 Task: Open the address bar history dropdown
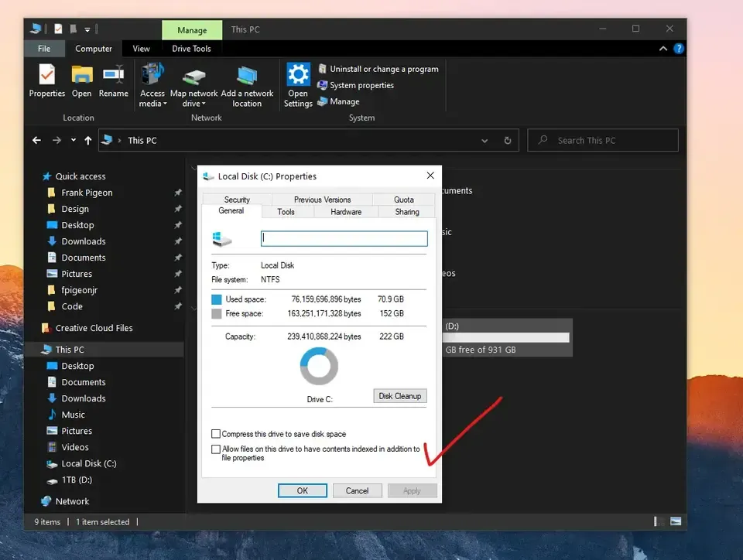[484, 141]
